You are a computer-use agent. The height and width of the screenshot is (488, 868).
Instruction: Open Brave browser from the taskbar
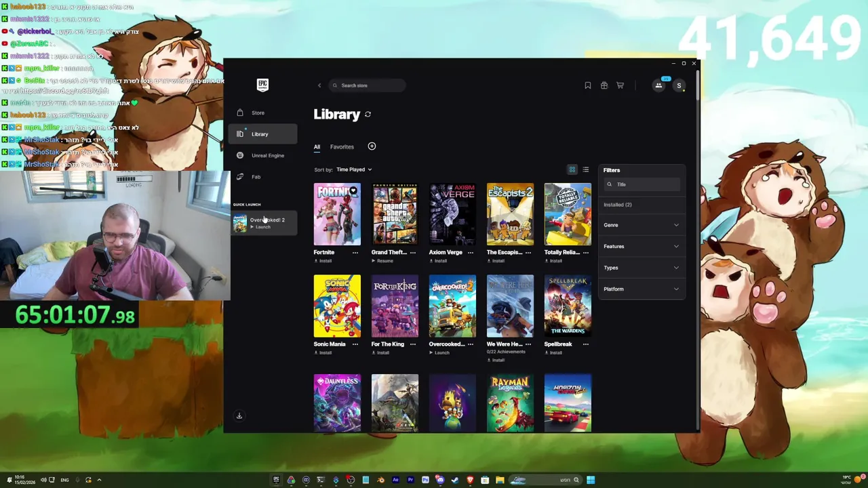[x=470, y=480]
